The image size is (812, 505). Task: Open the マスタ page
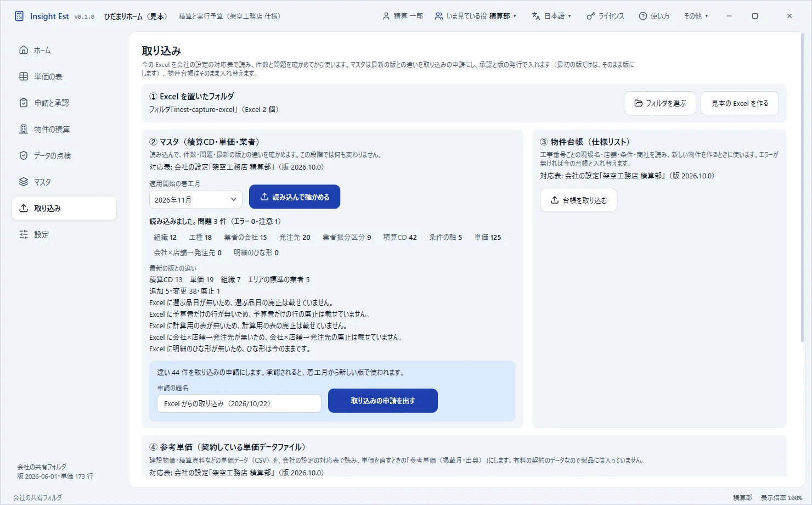pos(64,182)
